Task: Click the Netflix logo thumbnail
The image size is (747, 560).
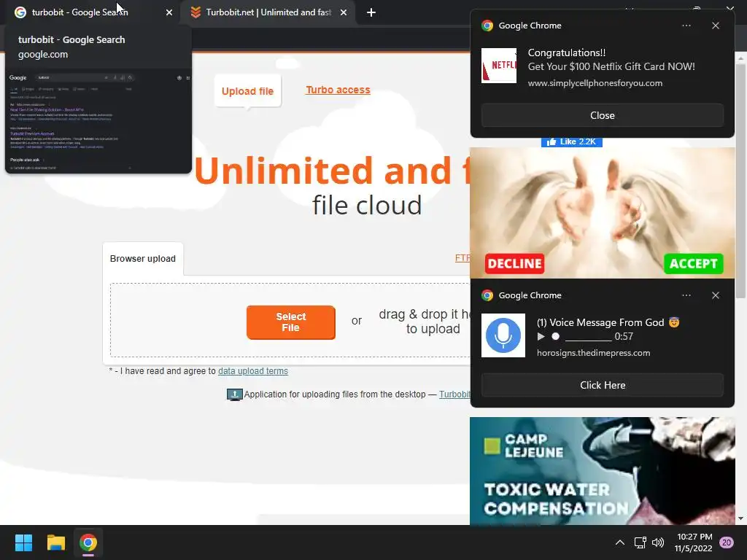Action: [x=499, y=66]
